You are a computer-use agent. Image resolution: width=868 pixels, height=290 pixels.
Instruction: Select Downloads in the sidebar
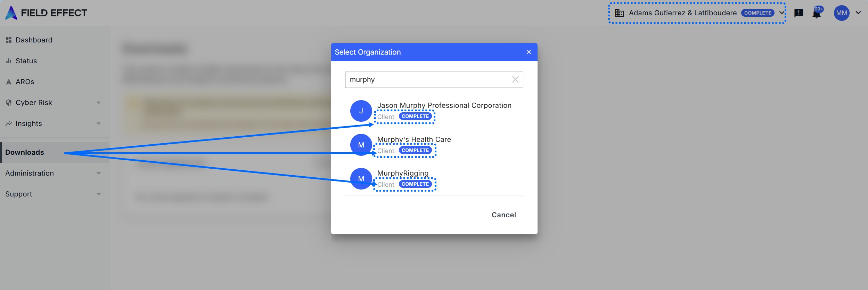55,152
